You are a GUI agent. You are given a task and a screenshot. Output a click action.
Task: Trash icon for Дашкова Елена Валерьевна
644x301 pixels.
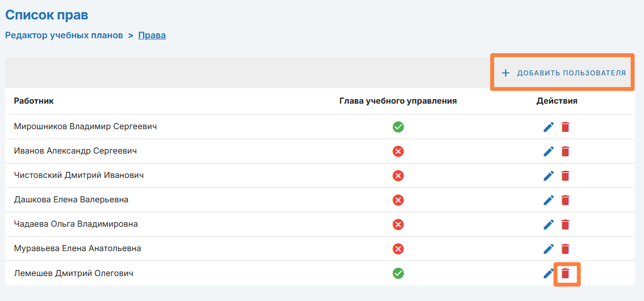tap(565, 200)
